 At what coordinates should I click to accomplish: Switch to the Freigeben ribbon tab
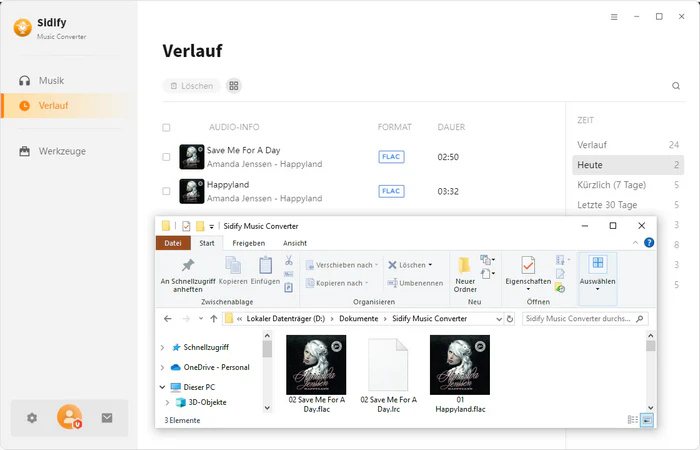click(248, 243)
